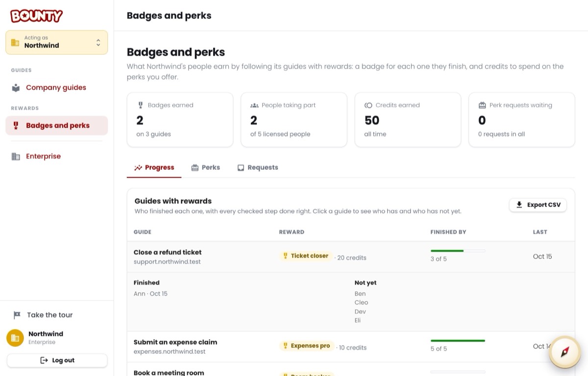Image resolution: width=588 pixels, height=376 pixels.
Task: Collapse the Close a refund ticket guide row
Action: click(x=351, y=257)
